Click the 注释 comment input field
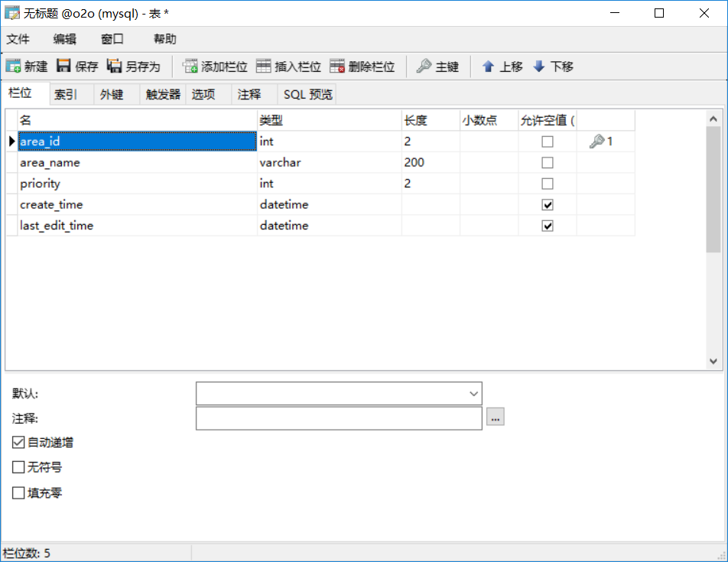This screenshot has height=562, width=728. 339,418
